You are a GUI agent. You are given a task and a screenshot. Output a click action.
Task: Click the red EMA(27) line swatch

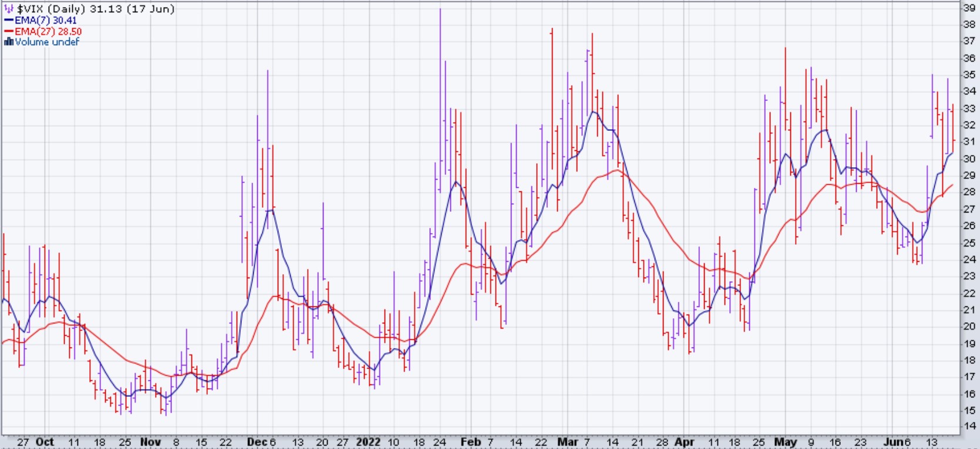[9, 32]
